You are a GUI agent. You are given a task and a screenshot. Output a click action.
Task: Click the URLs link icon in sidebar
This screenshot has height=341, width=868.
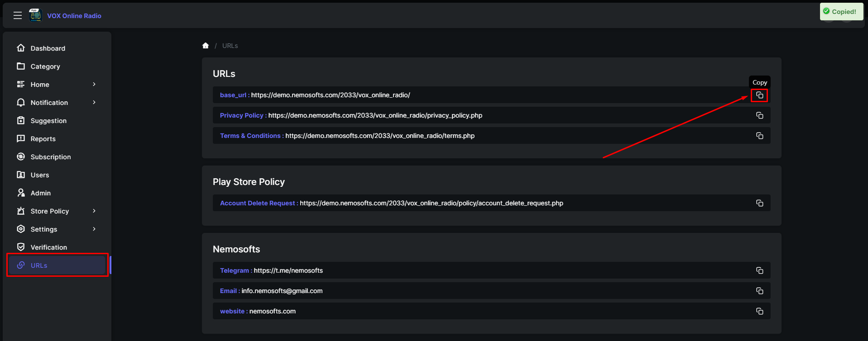(21, 265)
